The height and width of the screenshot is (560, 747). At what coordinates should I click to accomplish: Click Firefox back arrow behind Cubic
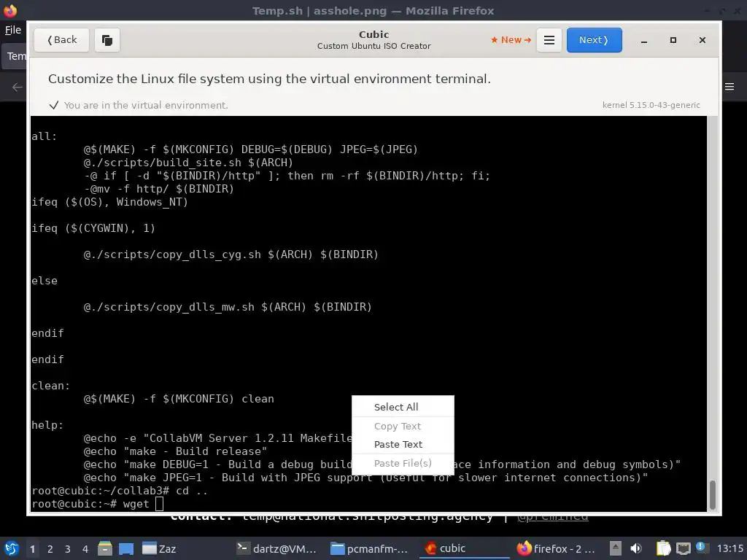(x=18, y=87)
